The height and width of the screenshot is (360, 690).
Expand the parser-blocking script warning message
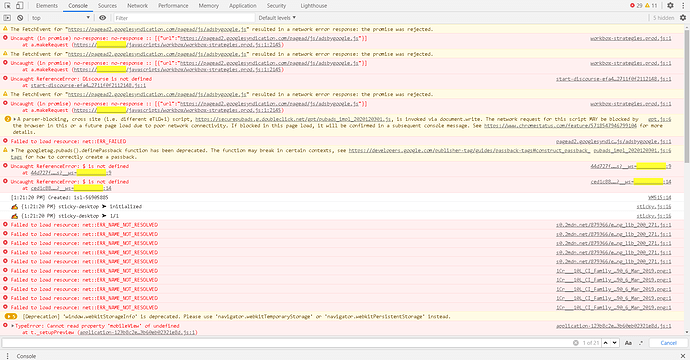(15, 119)
